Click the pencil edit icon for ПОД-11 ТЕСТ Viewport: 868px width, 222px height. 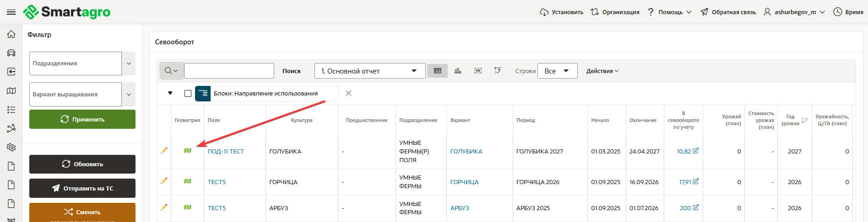[x=164, y=151]
